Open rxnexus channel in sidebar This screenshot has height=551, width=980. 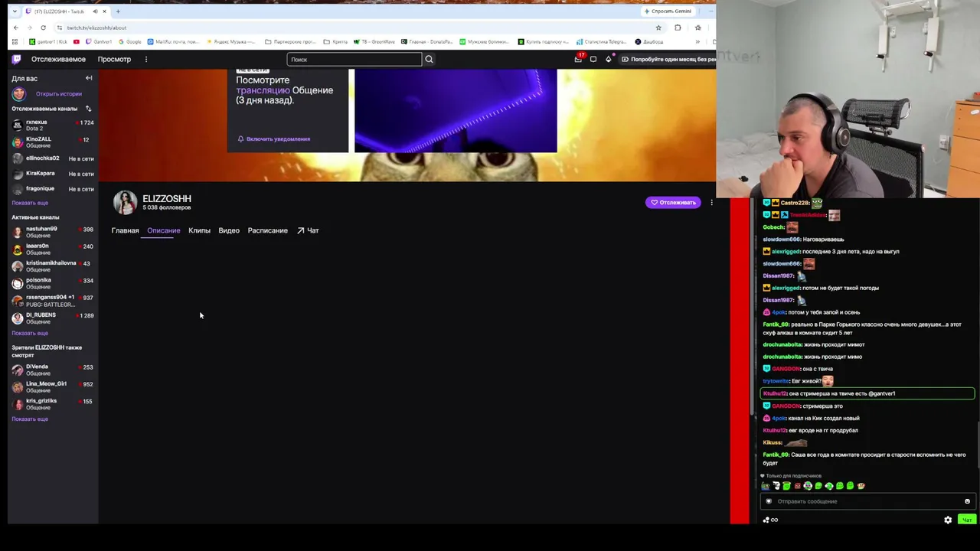[53, 125]
